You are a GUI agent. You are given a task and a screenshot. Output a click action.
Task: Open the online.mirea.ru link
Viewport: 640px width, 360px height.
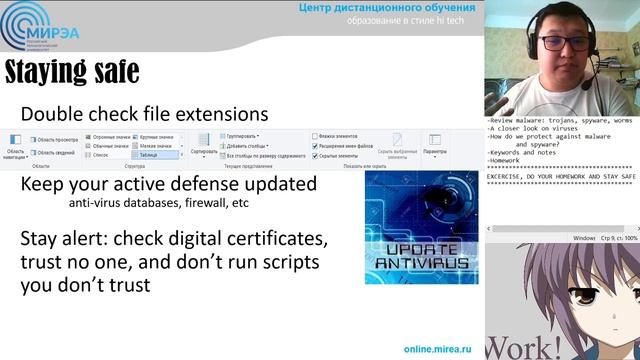tap(438, 349)
